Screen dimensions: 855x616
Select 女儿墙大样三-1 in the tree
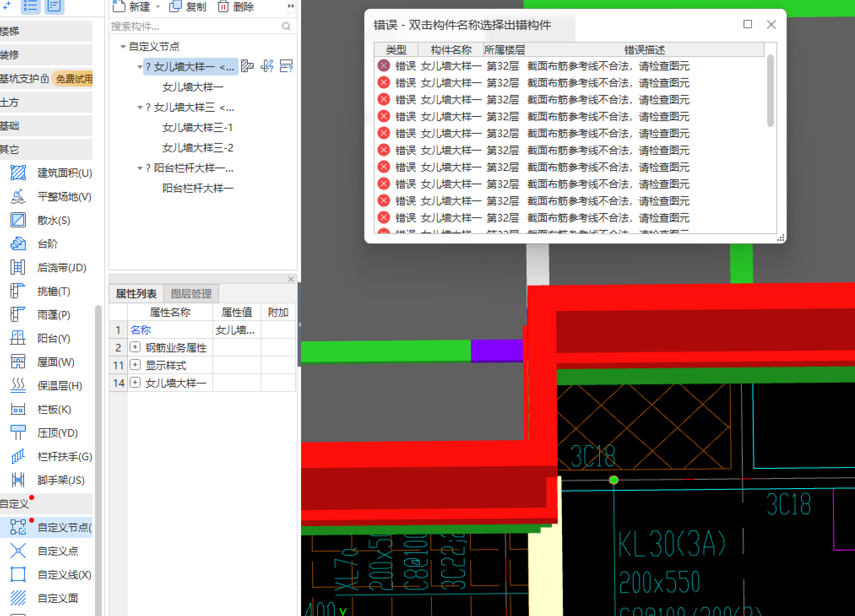198,127
